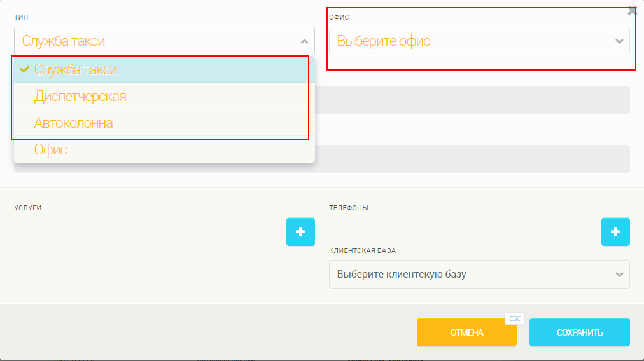Expand the Выберите клиентскую базу dropdown
Viewport: 644px width, 361px height.
pyautogui.click(x=479, y=275)
